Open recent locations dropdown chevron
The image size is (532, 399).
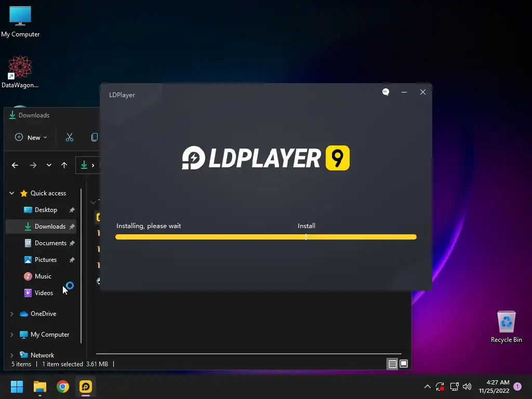pos(49,165)
